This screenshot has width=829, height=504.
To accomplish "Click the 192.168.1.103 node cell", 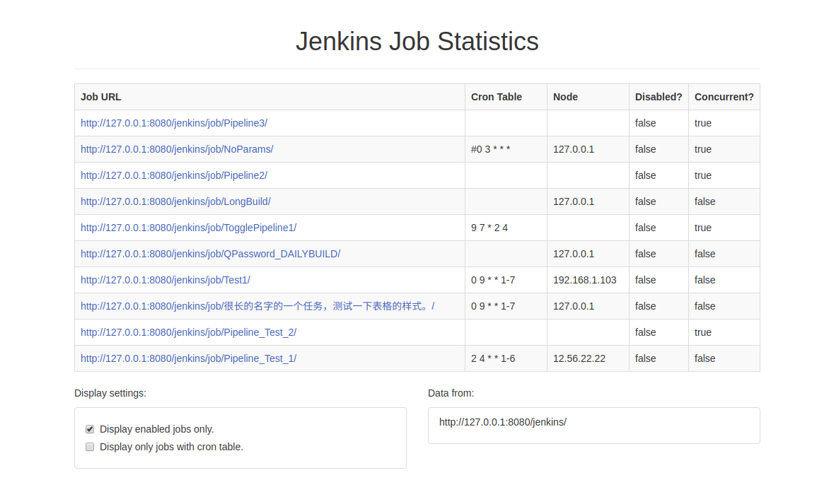I will (588, 280).
